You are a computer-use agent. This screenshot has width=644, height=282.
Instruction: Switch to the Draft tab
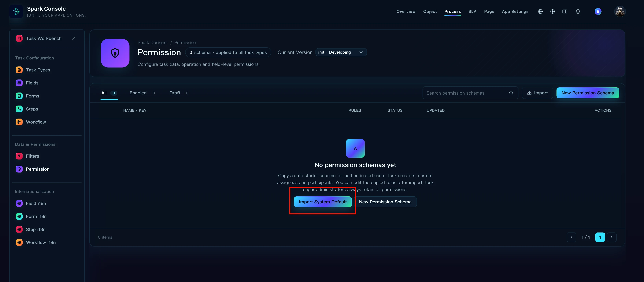179,93
